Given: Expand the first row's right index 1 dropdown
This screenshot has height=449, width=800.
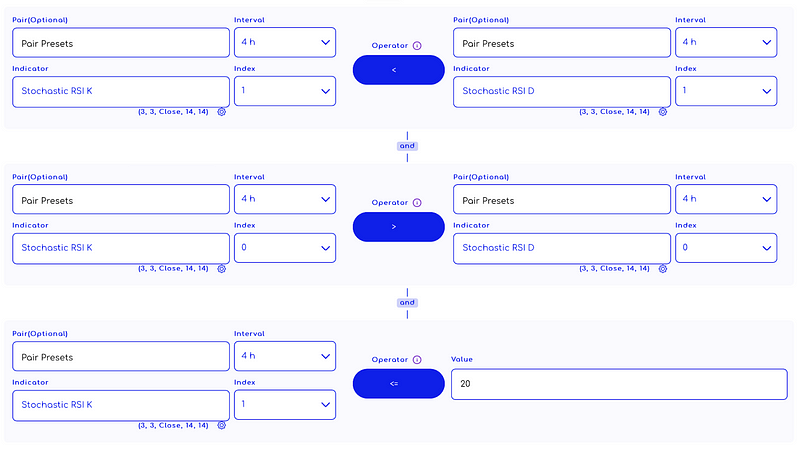Looking at the screenshot, I should point(726,91).
